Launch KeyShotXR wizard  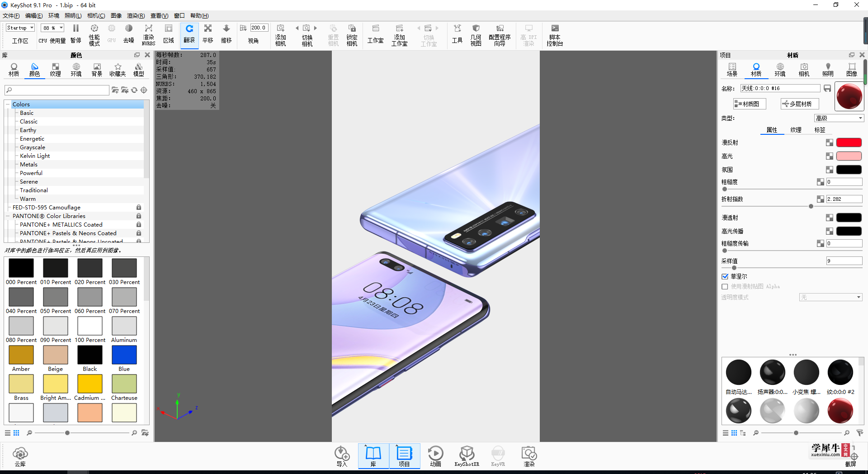click(x=467, y=456)
